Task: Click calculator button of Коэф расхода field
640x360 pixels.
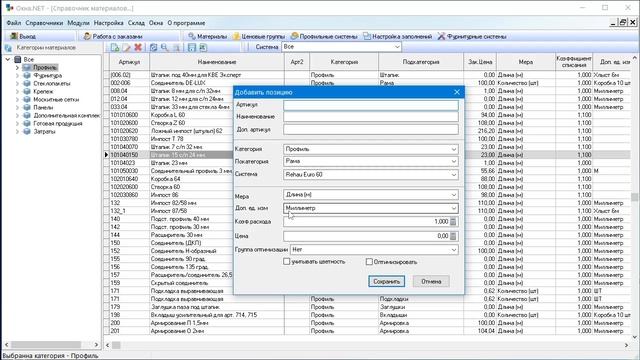Action: point(453,222)
